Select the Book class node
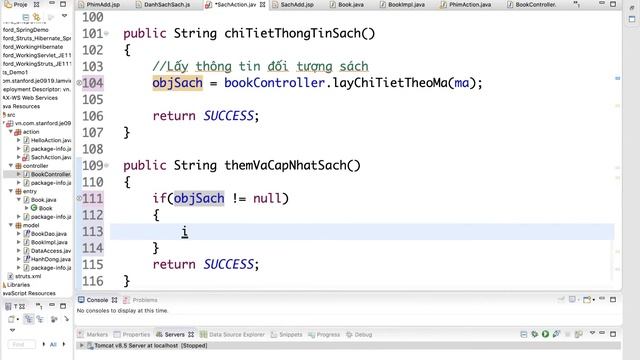The height and width of the screenshot is (360, 640). (x=42, y=208)
